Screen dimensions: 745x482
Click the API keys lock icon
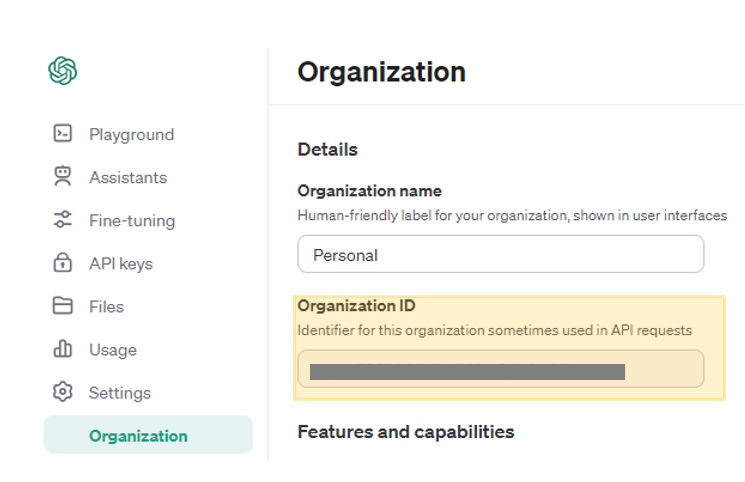point(63,262)
